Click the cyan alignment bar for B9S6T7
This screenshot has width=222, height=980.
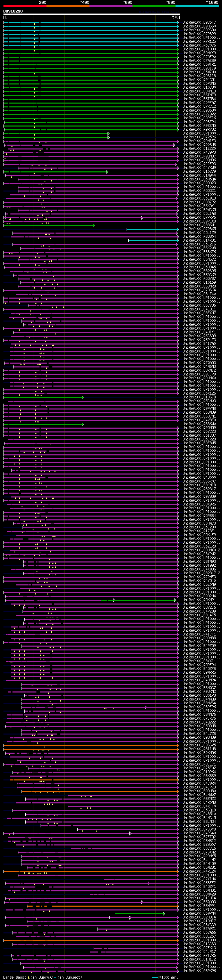click(x=91, y=23)
